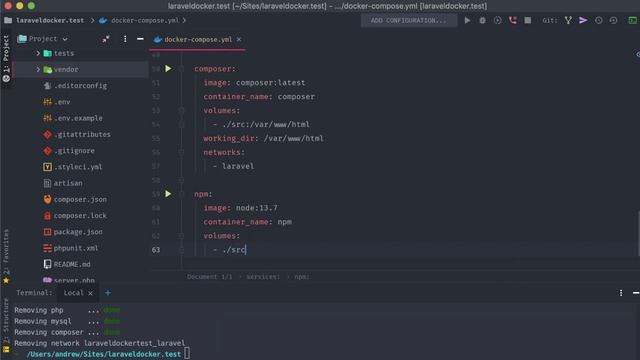
Task: Fold the composer service block in gutter
Action: [181, 69]
